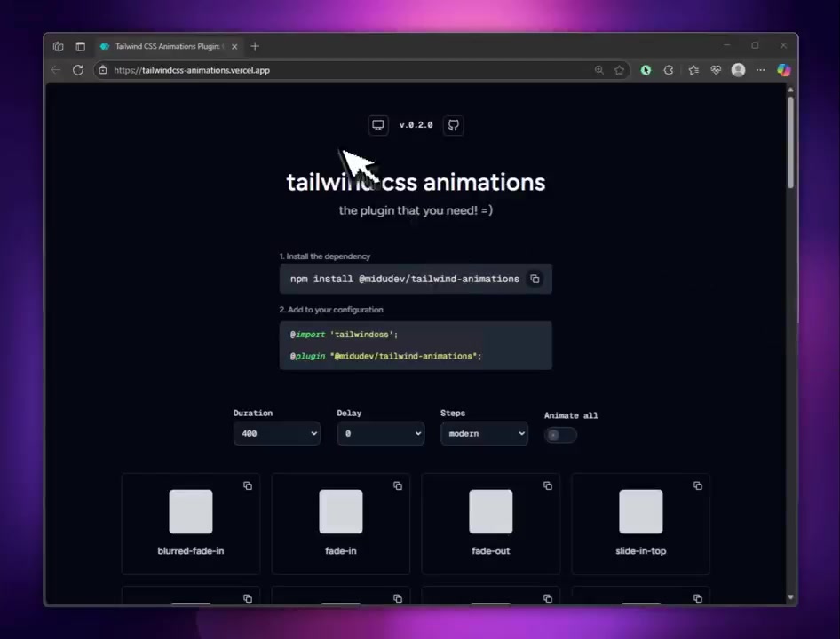Open the browser Settings and more menu

tap(760, 70)
